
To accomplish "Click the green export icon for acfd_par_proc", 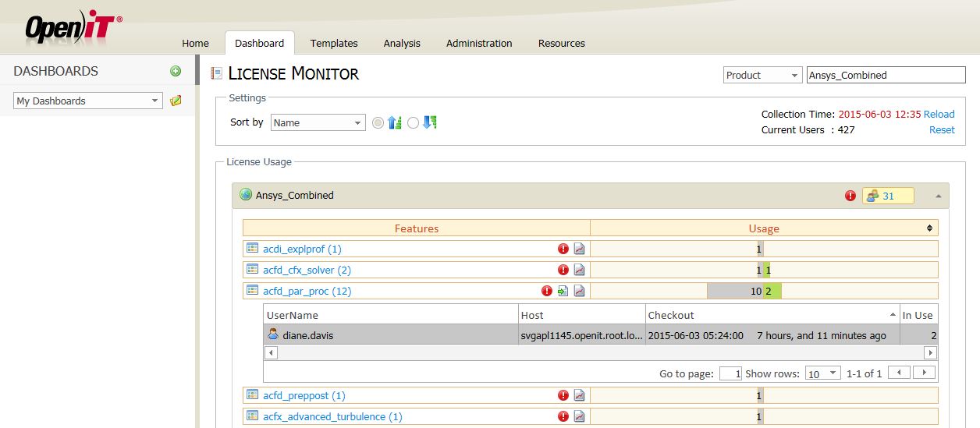I will pos(563,291).
